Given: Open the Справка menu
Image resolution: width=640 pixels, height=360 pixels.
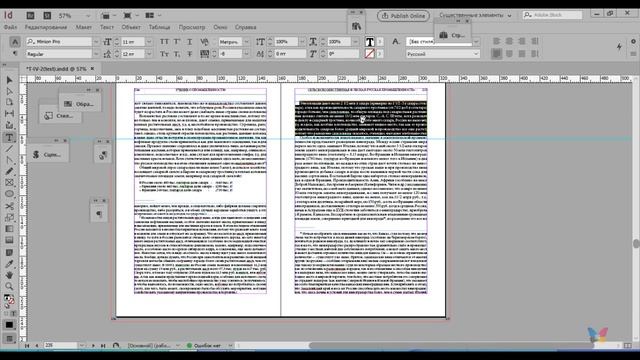Looking at the screenshot, I should [245, 27].
